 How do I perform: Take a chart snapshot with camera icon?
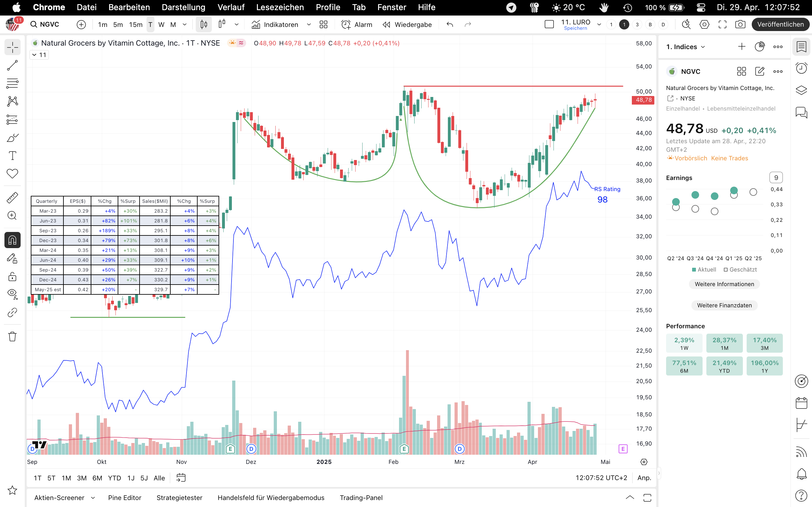(740, 24)
